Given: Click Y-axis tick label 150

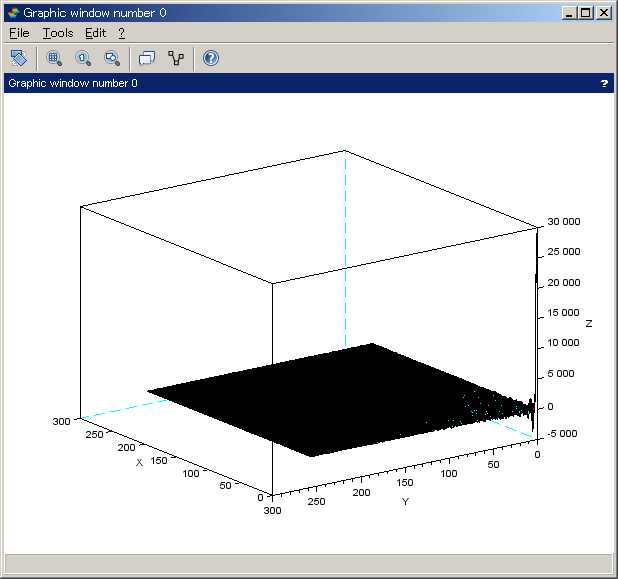Looking at the screenshot, I should click(x=405, y=482).
